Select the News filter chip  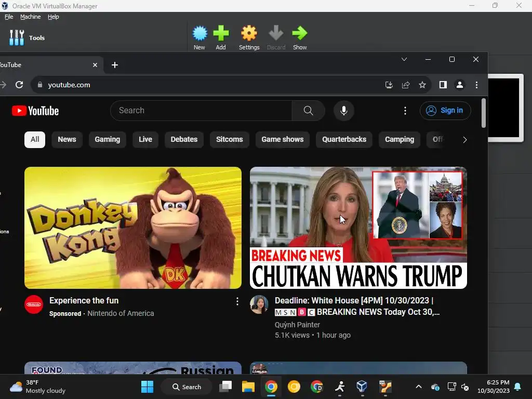point(67,139)
